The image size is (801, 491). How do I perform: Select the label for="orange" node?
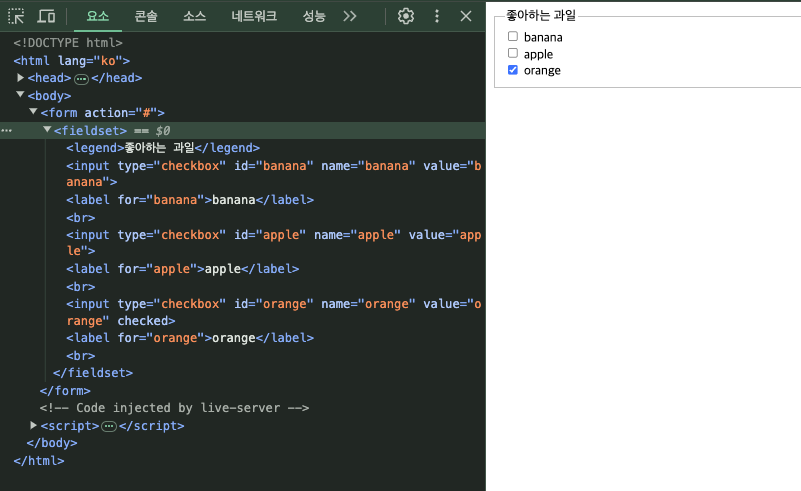(x=190, y=338)
